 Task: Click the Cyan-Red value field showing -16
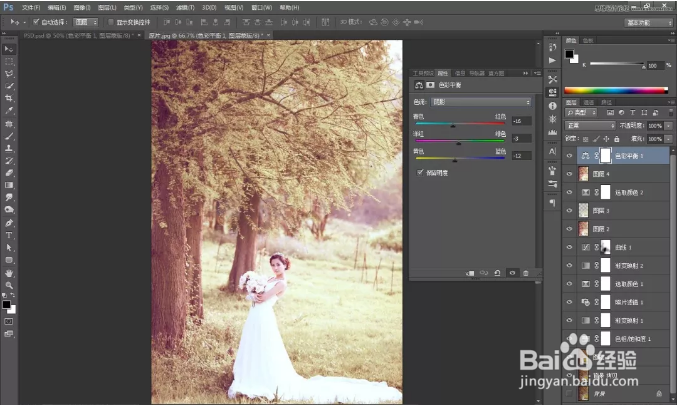point(521,121)
